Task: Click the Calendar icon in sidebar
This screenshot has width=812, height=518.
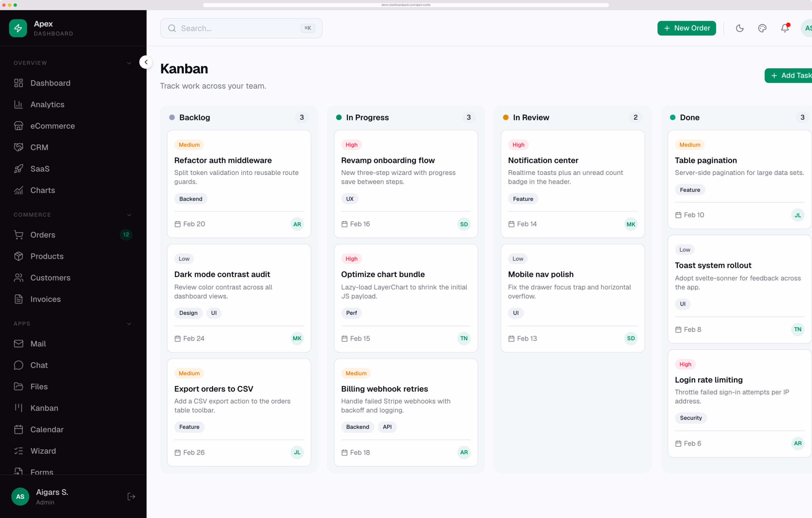Action: coord(18,429)
